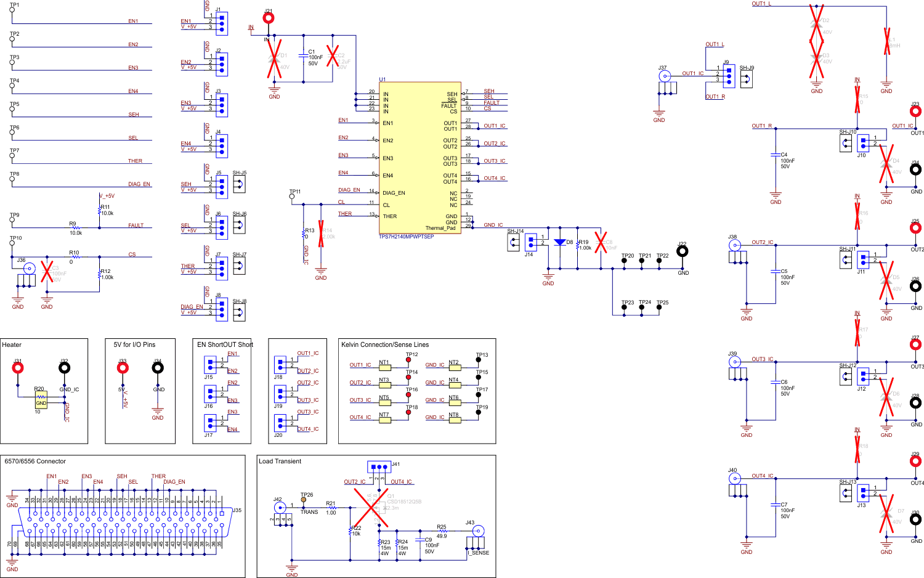Select the R11 10.0k pull-up resistor
The image size is (924, 578).
pyautogui.click(x=99, y=210)
